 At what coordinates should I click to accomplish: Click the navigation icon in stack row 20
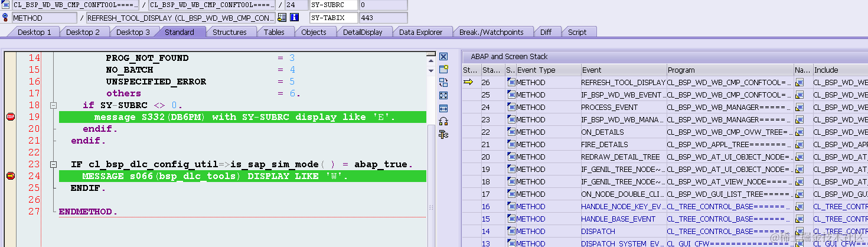pos(800,157)
